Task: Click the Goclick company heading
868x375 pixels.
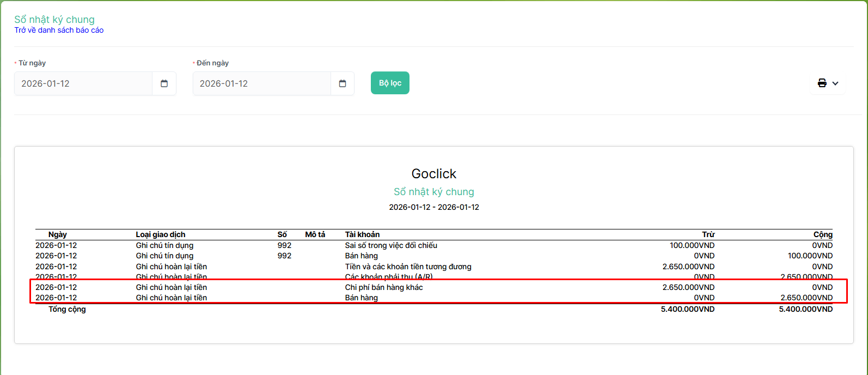Action: click(x=434, y=174)
